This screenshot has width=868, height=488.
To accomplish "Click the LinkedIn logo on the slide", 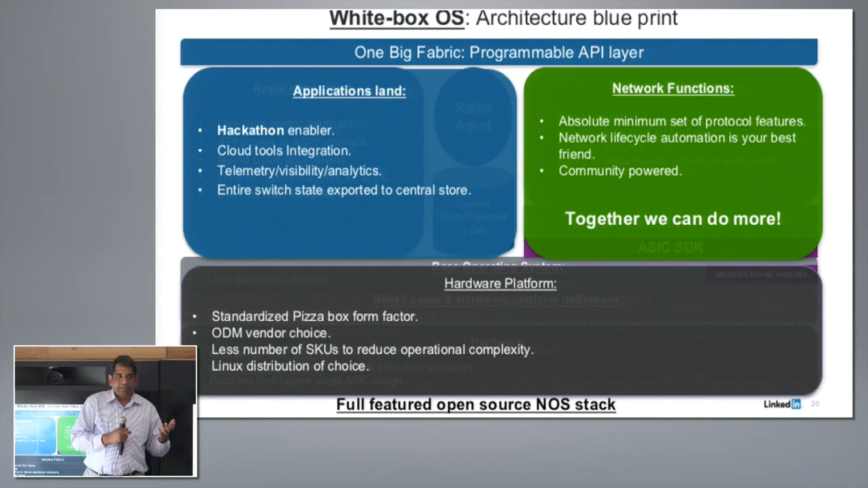I will point(782,404).
